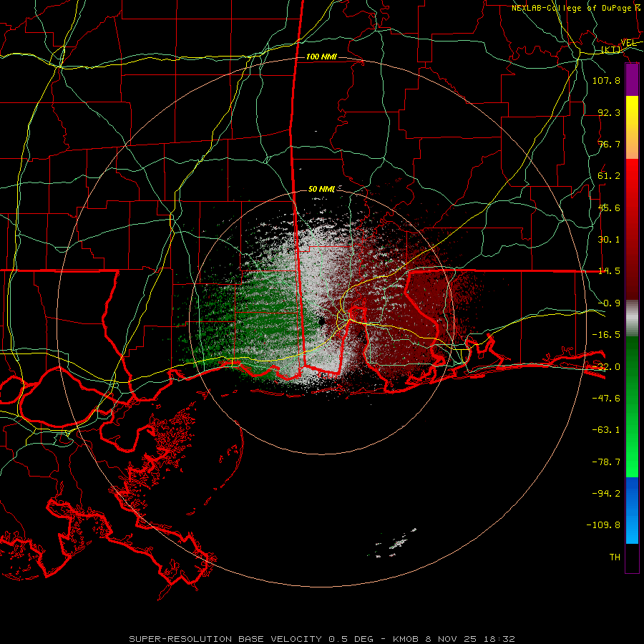Click the -63.1 velocity scale value
644x644 pixels.
point(606,430)
